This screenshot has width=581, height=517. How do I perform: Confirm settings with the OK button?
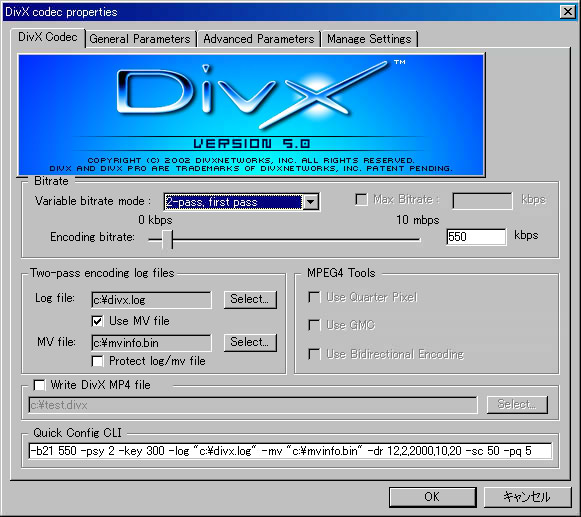[x=432, y=497]
